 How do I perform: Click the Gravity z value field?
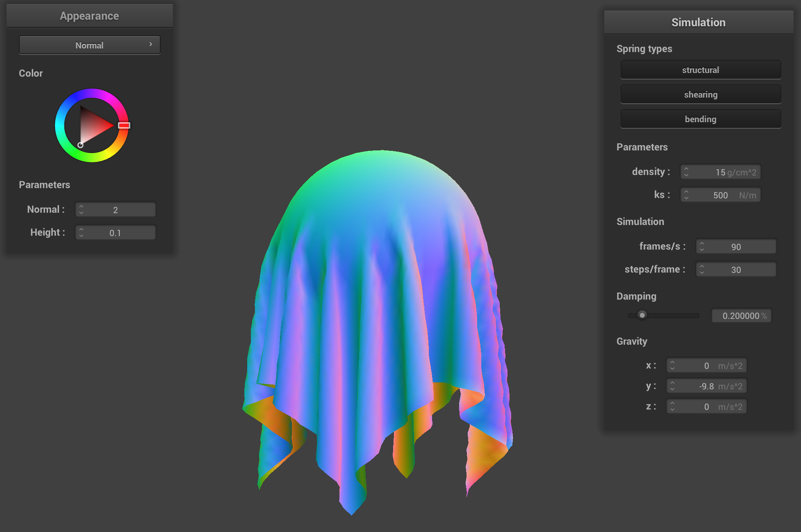(x=707, y=407)
